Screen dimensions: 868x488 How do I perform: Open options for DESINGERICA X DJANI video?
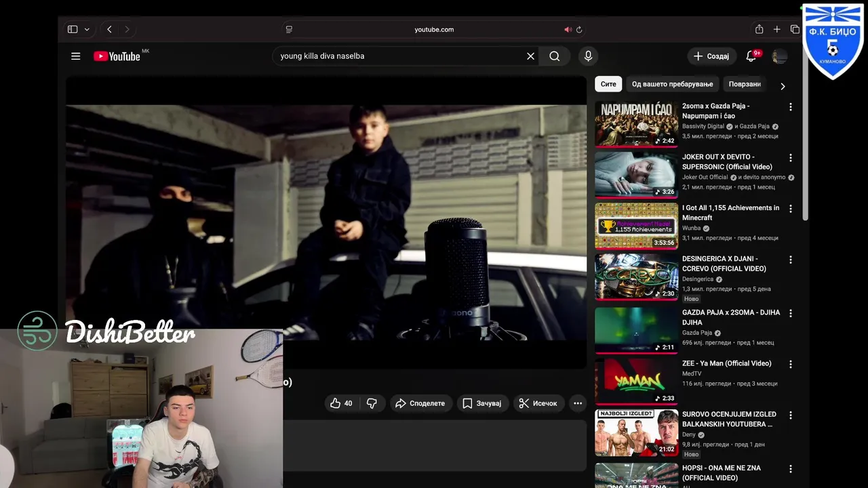pos(790,260)
